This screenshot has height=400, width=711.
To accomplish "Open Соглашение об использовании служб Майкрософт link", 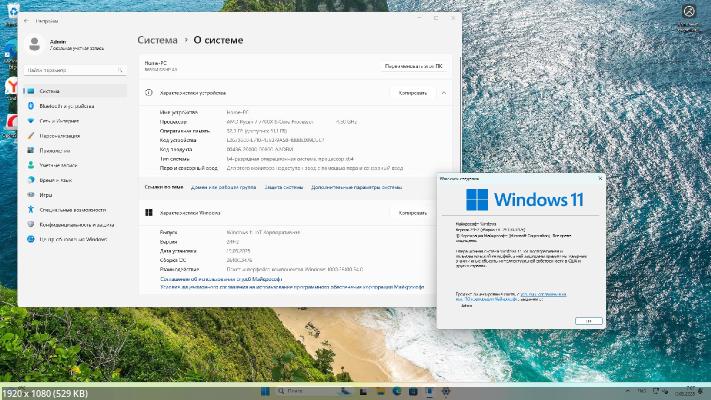I will coord(221,279).
